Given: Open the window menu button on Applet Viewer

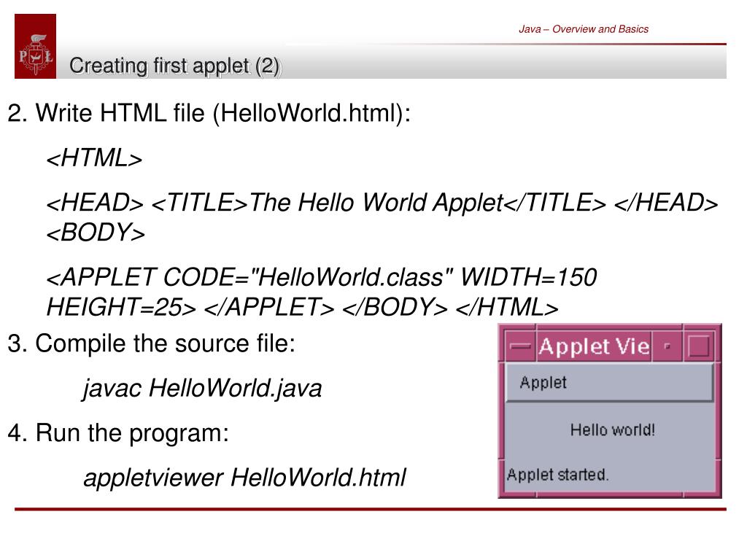Looking at the screenshot, I should coord(519,346).
